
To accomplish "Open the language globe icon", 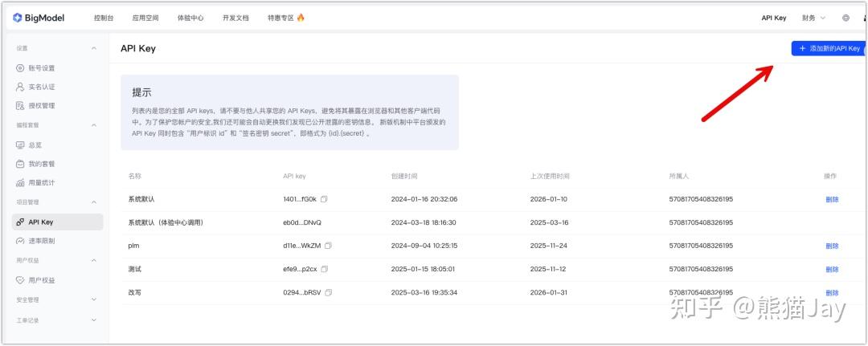I will point(845,18).
